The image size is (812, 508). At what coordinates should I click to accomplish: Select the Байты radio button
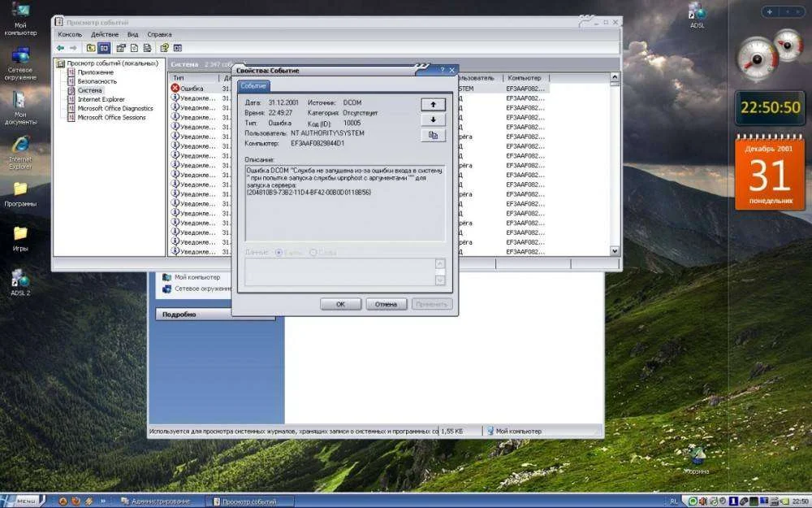(x=280, y=253)
